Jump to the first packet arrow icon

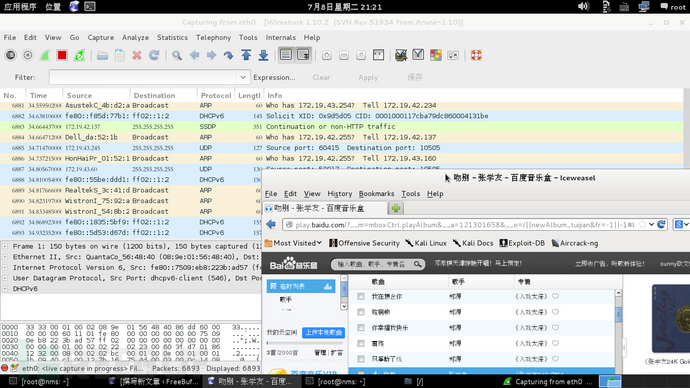click(x=246, y=55)
